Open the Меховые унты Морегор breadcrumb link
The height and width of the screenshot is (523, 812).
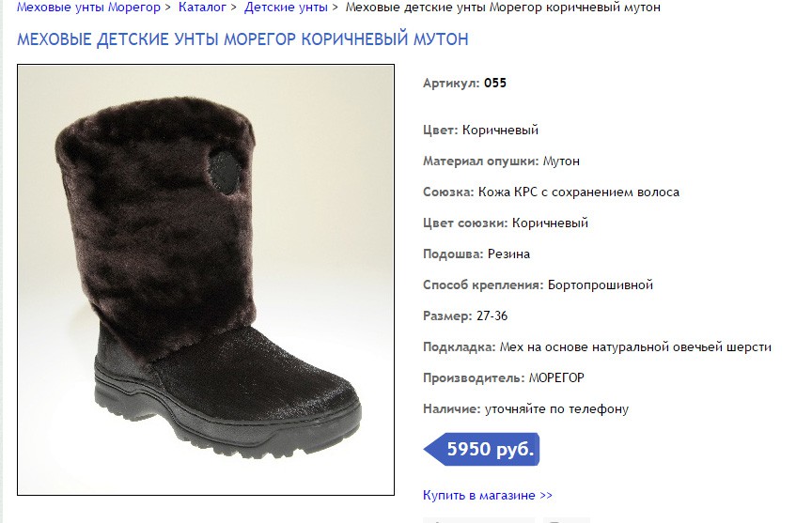[x=88, y=8]
